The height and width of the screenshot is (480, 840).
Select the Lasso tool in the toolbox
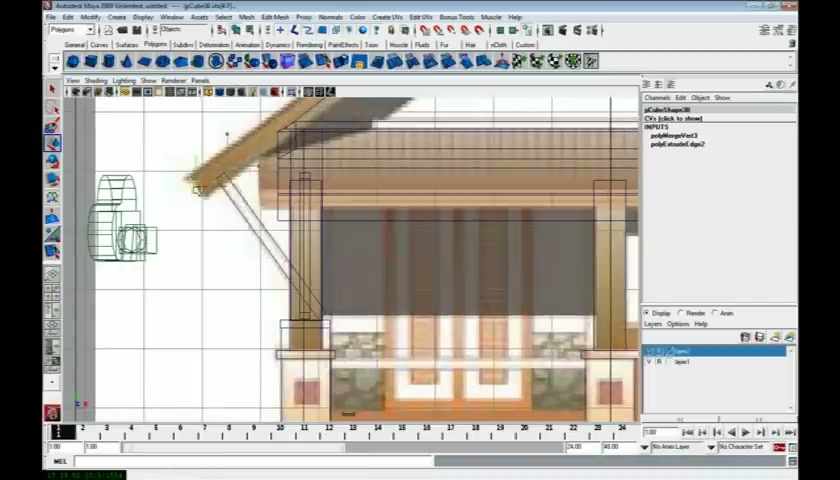point(52,108)
